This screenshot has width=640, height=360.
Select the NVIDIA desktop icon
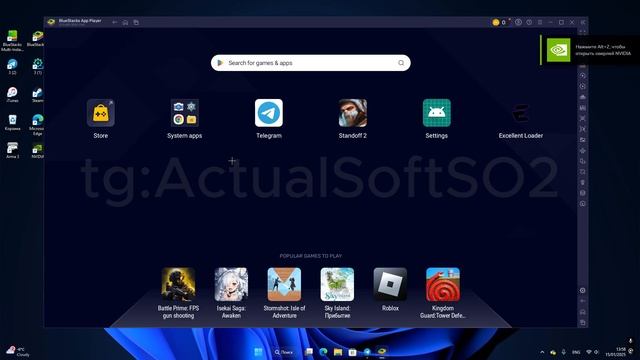(37, 150)
